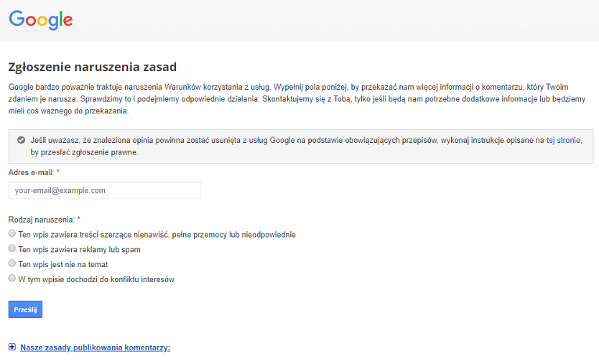Select radio 'Ten wpis zawiera reklamy lub spam'

tap(12, 248)
